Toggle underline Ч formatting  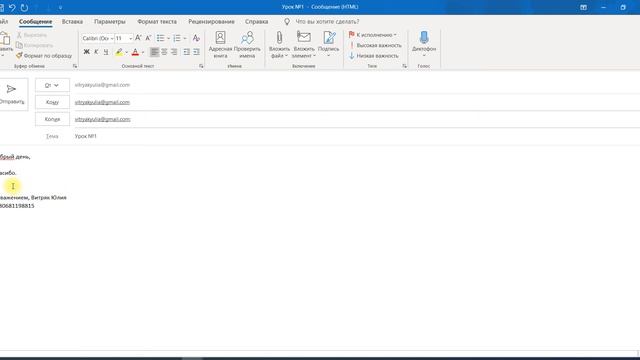pos(106,52)
